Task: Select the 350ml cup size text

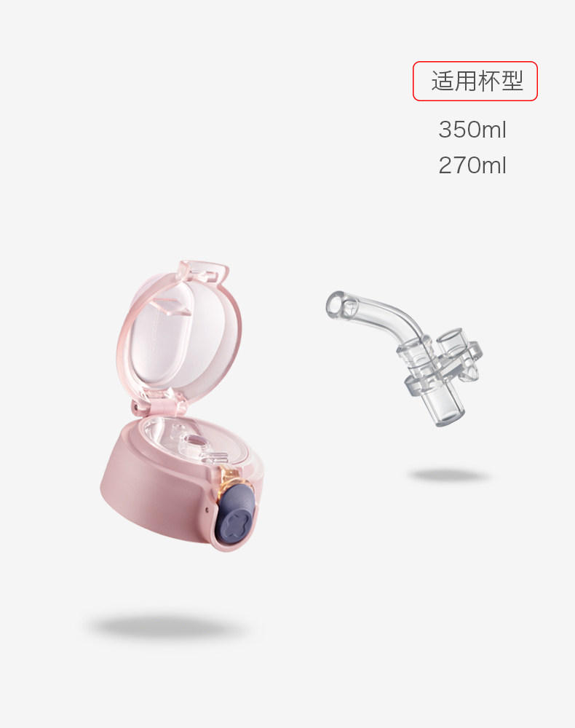Action: tap(472, 130)
